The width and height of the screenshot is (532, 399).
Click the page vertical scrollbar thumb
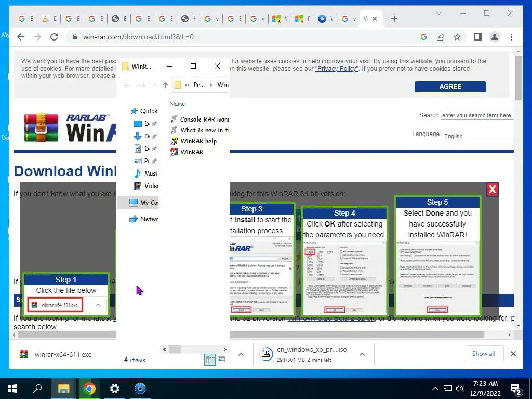518,78
